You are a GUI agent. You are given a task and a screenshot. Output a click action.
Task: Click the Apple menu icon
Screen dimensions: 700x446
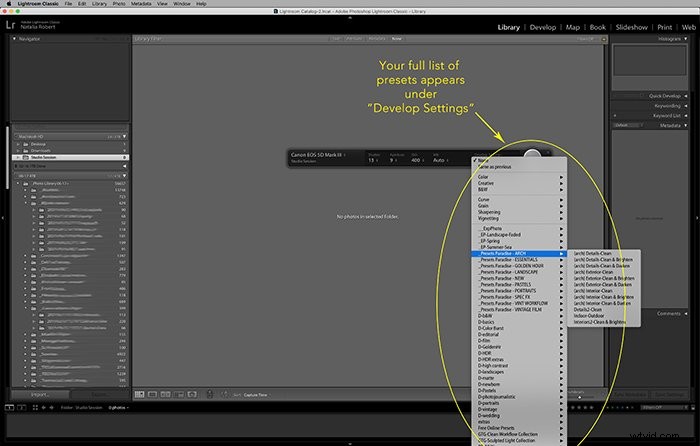click(x=8, y=4)
